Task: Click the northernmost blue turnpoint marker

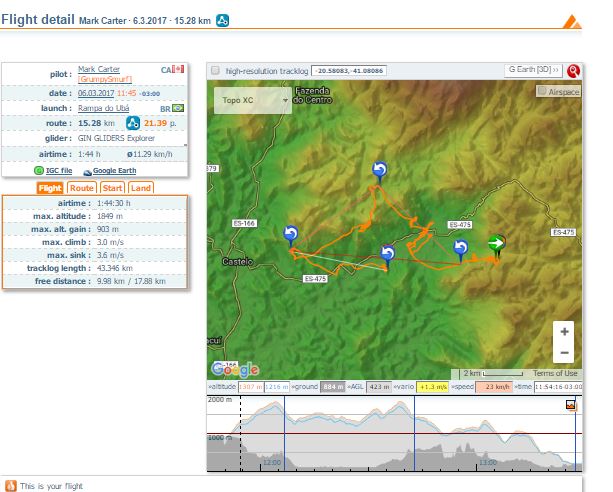Action: pos(378,170)
